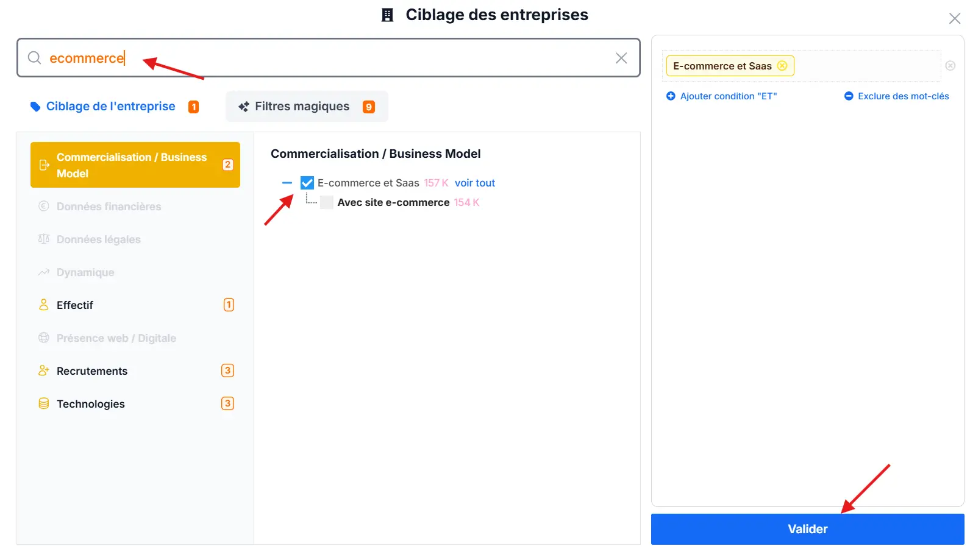Open Présence web / Digitale category
This screenshot has width=970, height=560.
135,338
